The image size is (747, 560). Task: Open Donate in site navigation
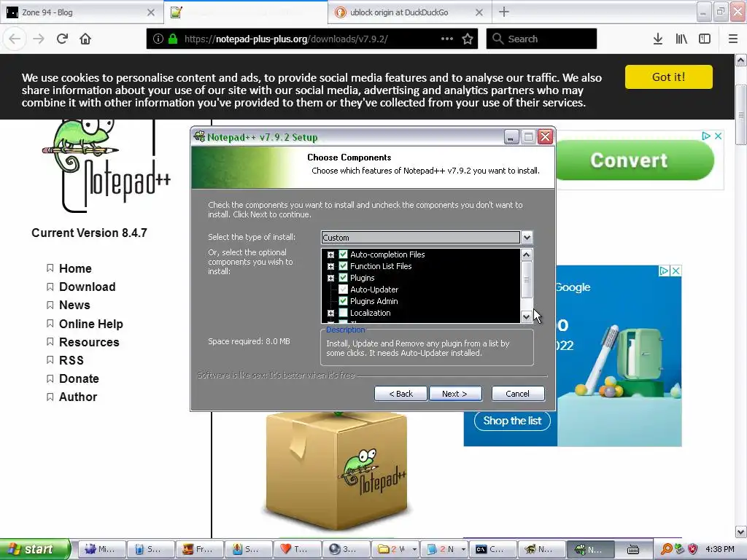pos(79,378)
